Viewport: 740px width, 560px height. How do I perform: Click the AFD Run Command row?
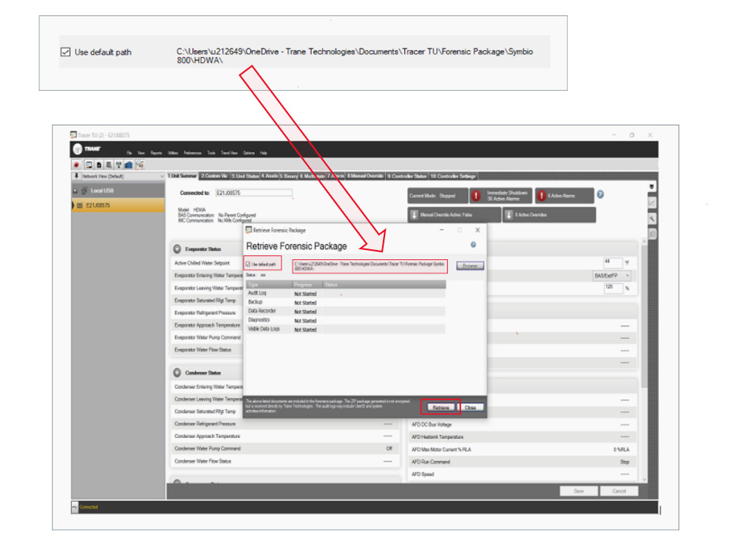coord(521,462)
